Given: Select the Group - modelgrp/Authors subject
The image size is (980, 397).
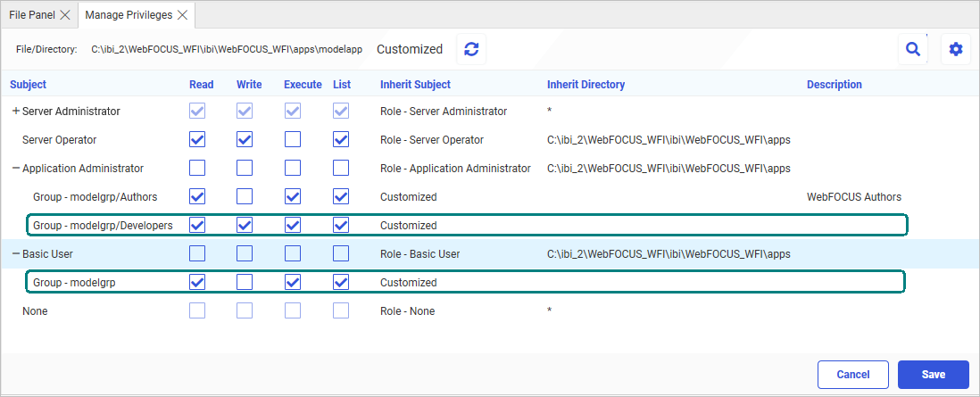Looking at the screenshot, I should click(95, 197).
